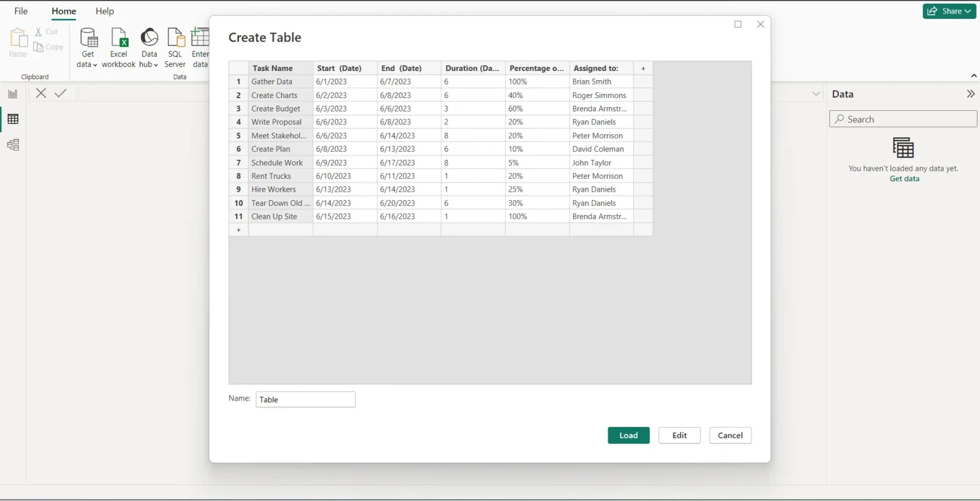Click the Paste icon
The width and height of the screenshot is (980, 501).
18,38
